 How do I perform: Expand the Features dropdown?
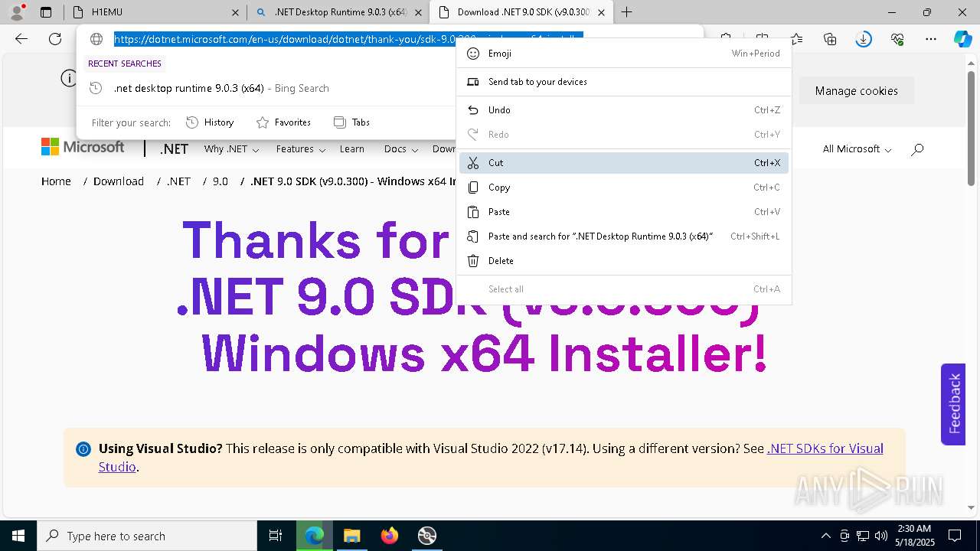click(x=301, y=149)
